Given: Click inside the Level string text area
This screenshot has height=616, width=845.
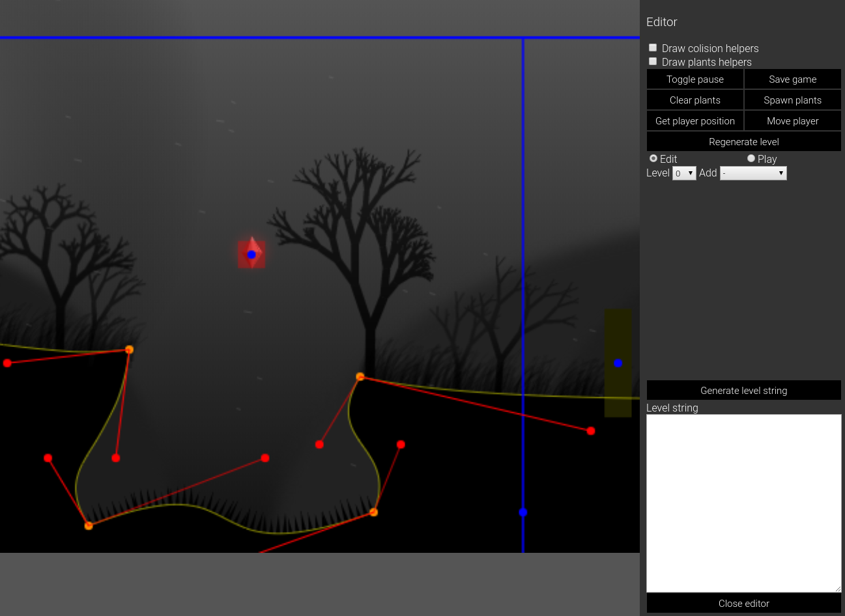Looking at the screenshot, I should (x=743, y=503).
